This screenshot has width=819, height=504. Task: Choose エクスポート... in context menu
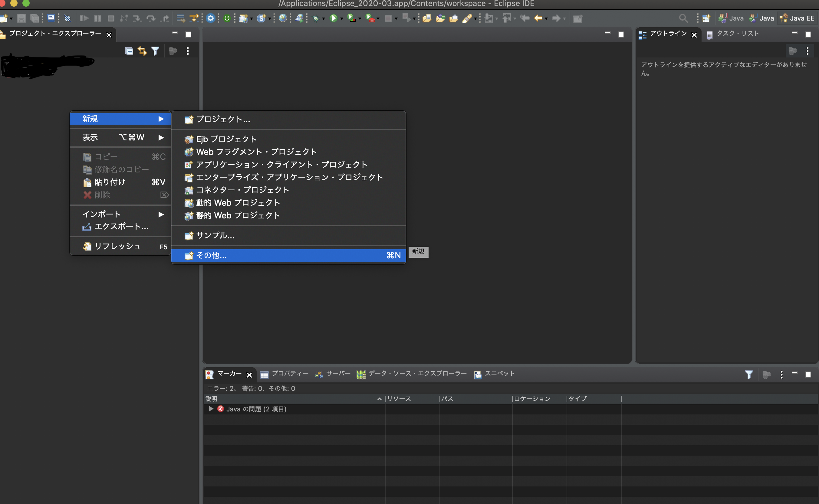(x=120, y=227)
